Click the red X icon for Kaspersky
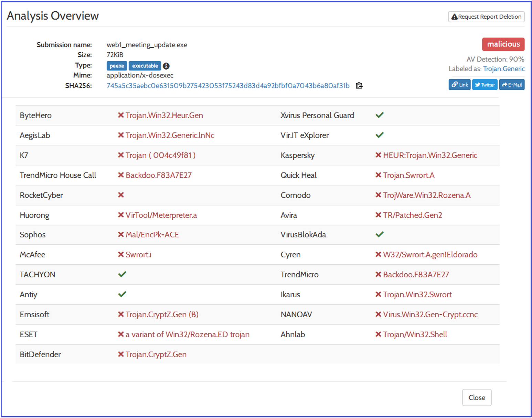532x418 pixels. point(378,155)
